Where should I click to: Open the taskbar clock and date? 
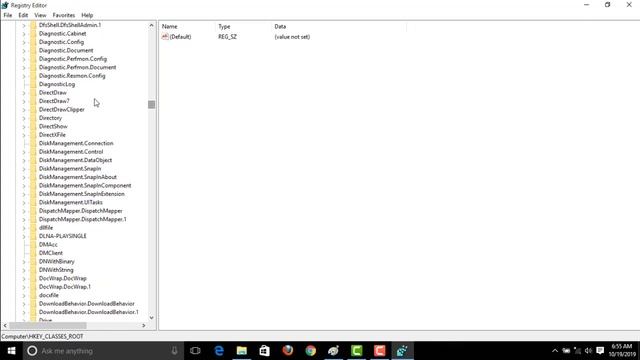pos(622,351)
